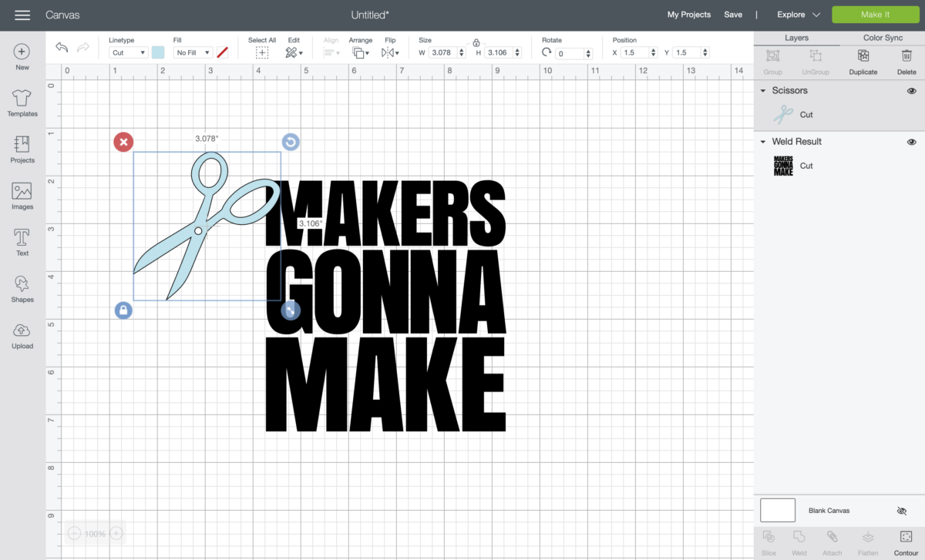
Task: Collapse the Scissors layer group
Action: pyautogui.click(x=763, y=90)
